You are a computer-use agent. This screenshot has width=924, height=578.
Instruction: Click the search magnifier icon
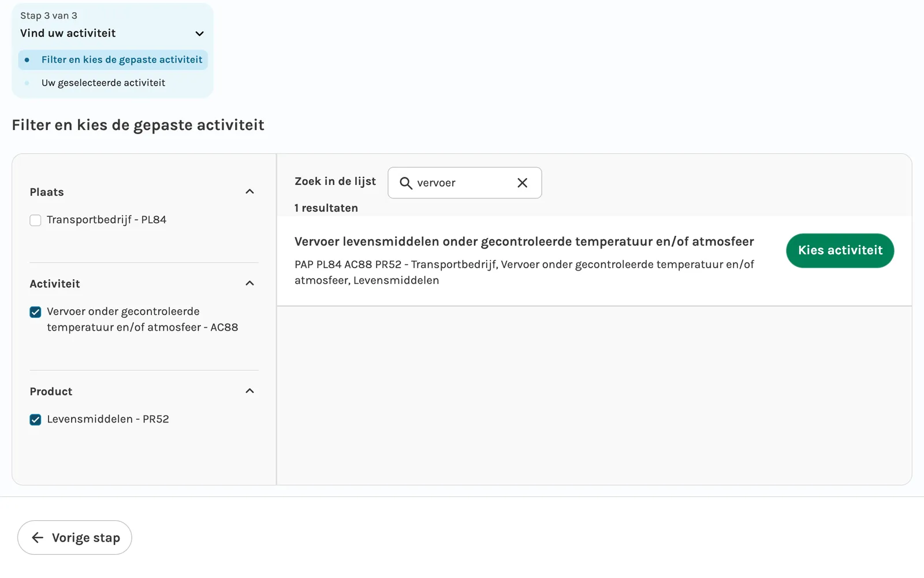406,183
